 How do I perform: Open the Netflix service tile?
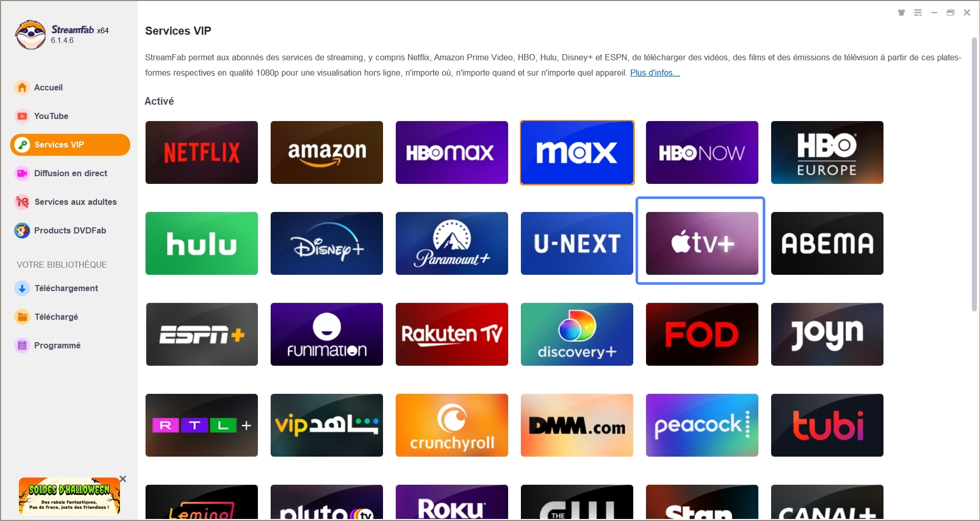click(201, 152)
